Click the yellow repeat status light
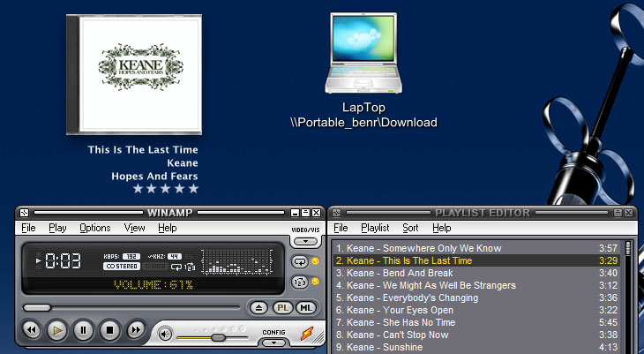 point(316,260)
